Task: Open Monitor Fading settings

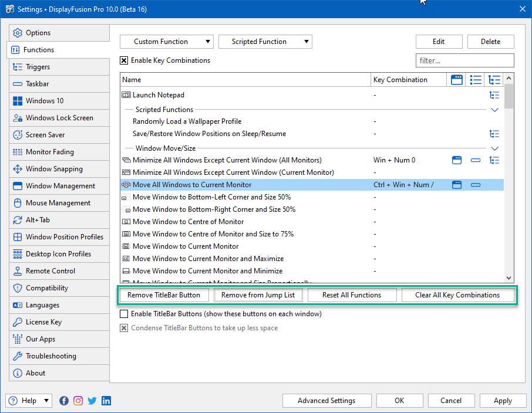Action: coord(59,152)
